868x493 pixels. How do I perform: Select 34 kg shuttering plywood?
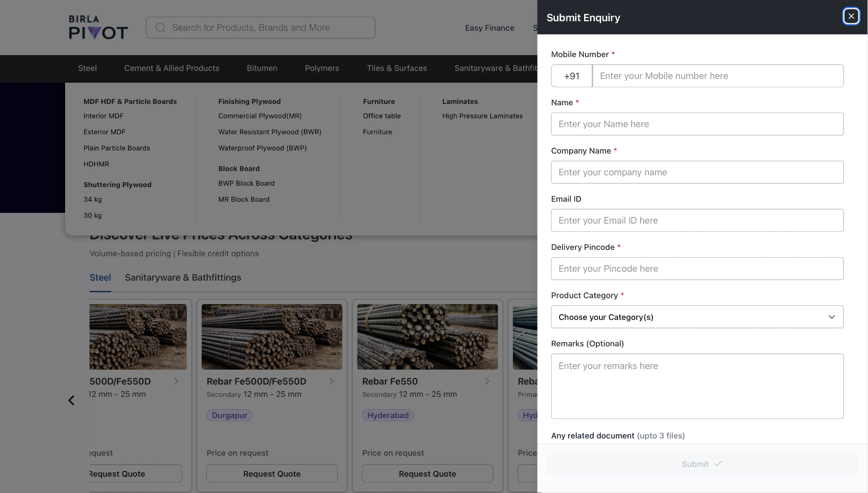pos(93,199)
